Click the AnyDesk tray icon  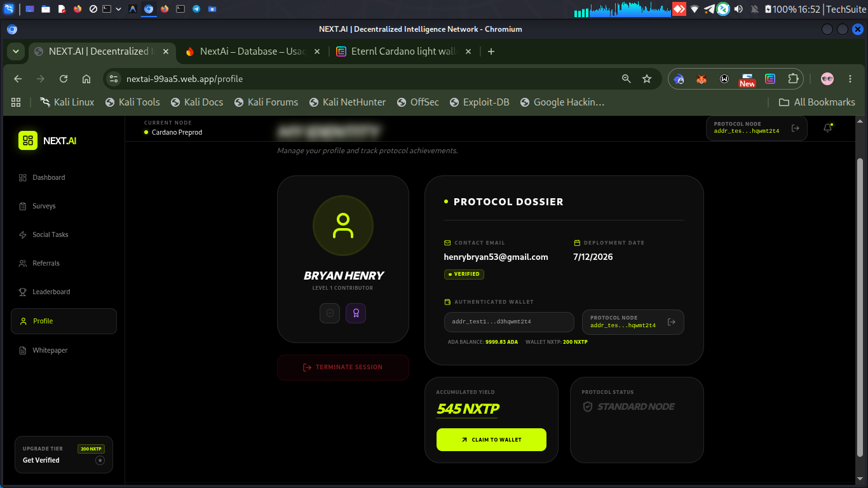(x=679, y=9)
